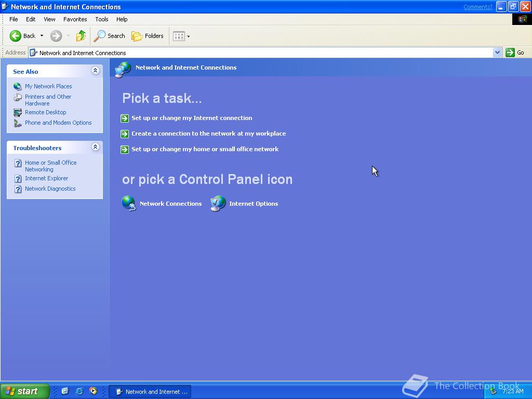Launch Internet Explorer from Quick Launch
The height and width of the screenshot is (399, 532).
tap(79, 391)
